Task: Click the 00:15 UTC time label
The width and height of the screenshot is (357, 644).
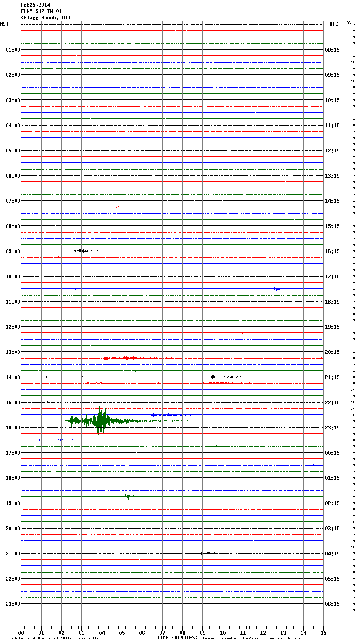Action: (332, 453)
